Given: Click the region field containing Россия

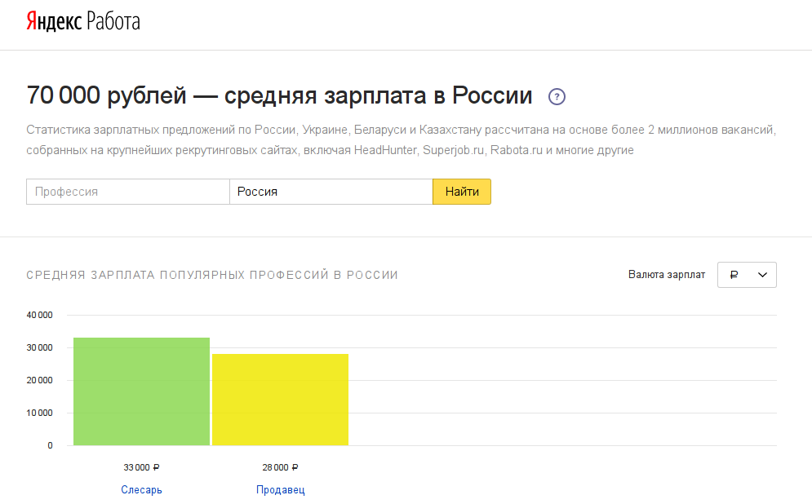Looking at the screenshot, I should [x=331, y=192].
